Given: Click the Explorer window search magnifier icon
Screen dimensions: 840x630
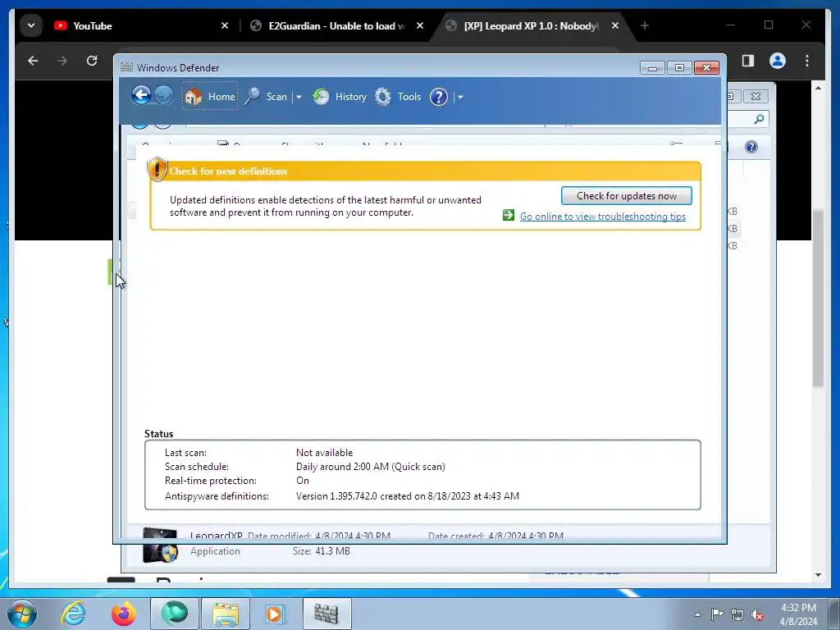Looking at the screenshot, I should [759, 119].
